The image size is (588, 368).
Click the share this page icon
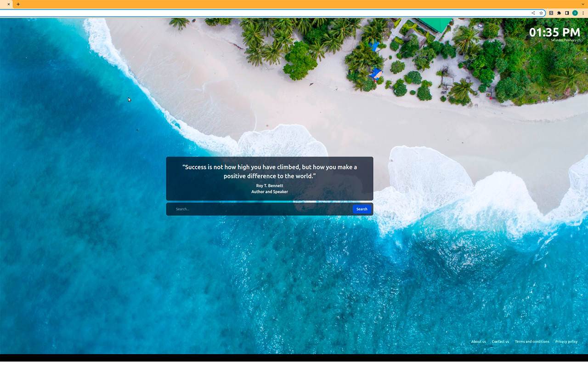tap(533, 13)
